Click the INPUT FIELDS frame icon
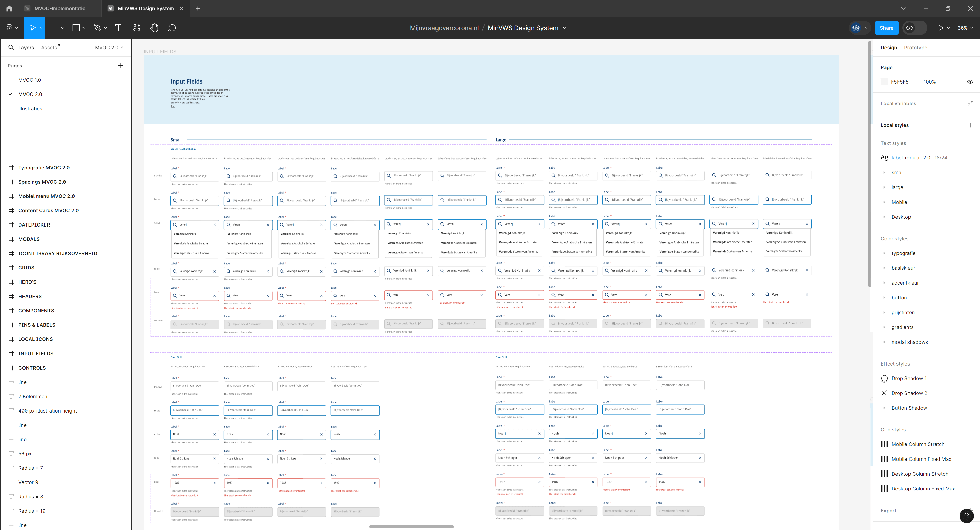This screenshot has width=980, height=530. click(x=11, y=354)
